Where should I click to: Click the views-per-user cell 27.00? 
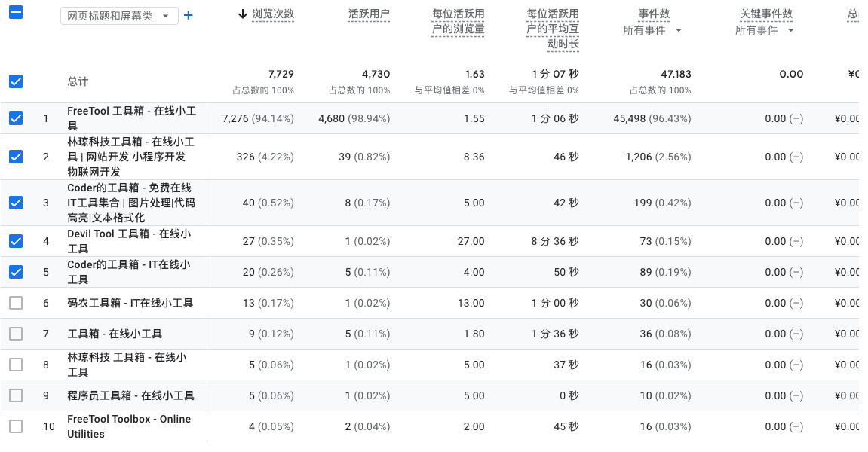(x=471, y=241)
